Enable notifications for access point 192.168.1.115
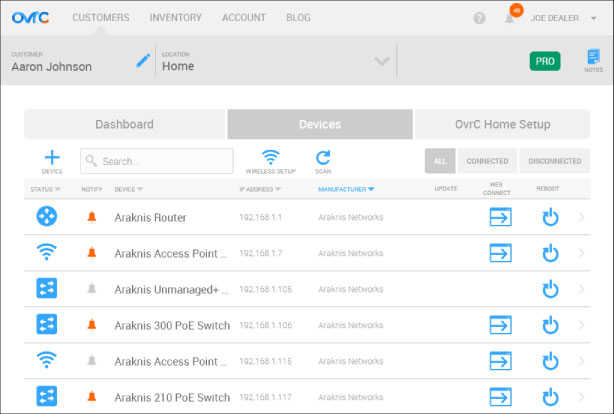 [92, 361]
